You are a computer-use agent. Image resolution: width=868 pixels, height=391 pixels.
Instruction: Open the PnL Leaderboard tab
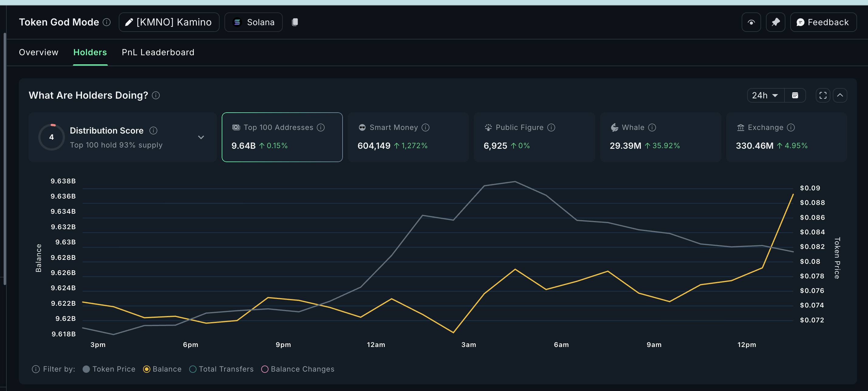click(x=158, y=52)
